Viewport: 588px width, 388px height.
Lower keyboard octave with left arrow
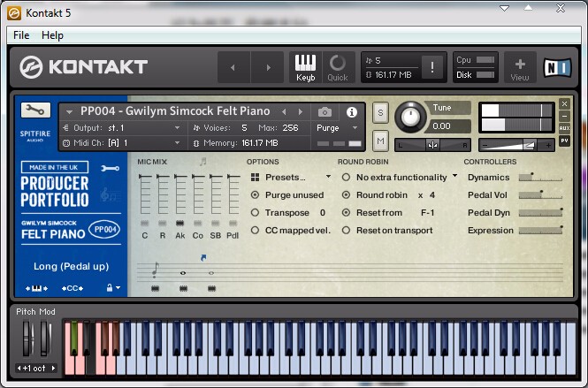pos(19,369)
